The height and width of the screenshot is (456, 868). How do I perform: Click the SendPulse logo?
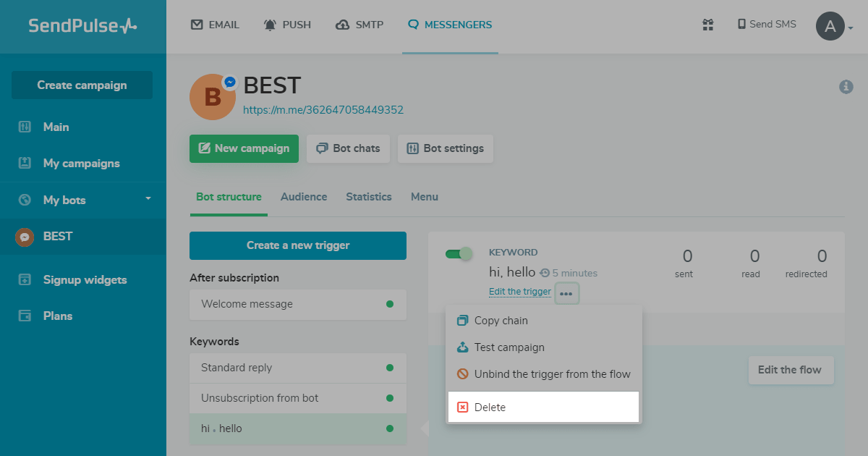pyautogui.click(x=82, y=26)
